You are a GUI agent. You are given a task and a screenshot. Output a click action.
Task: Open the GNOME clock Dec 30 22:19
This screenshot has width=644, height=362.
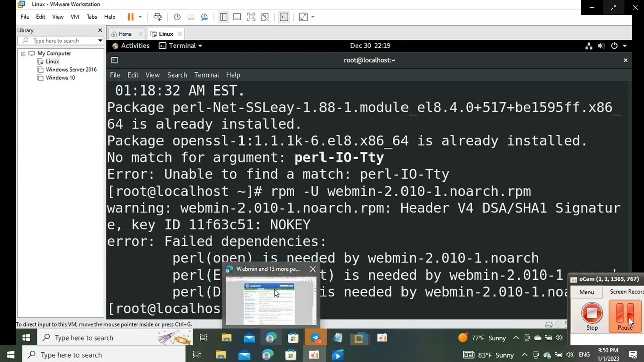point(370,46)
